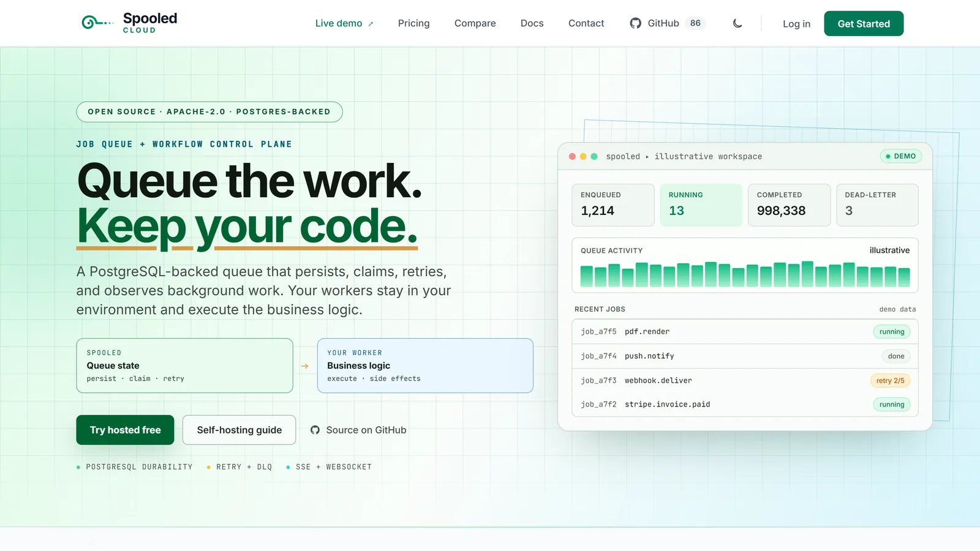Click the yellow window dot in demo panel
Screen dimensions: 980x551
583,156
